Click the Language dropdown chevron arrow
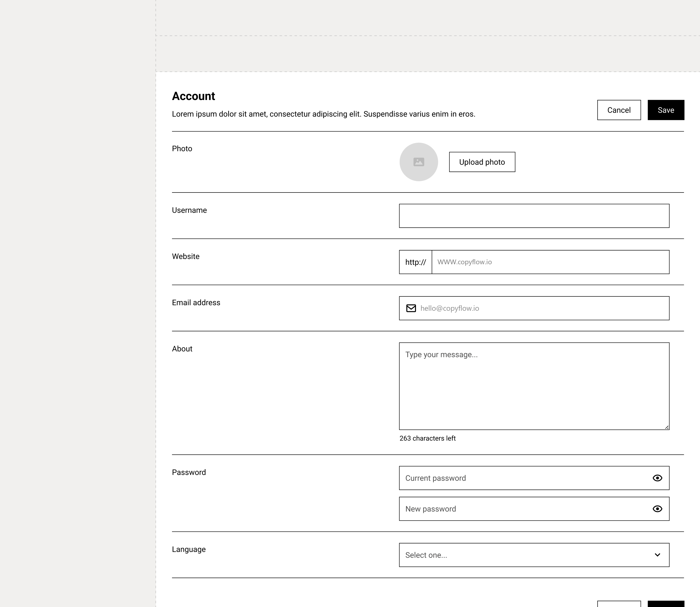The width and height of the screenshot is (700, 607). [x=657, y=555]
